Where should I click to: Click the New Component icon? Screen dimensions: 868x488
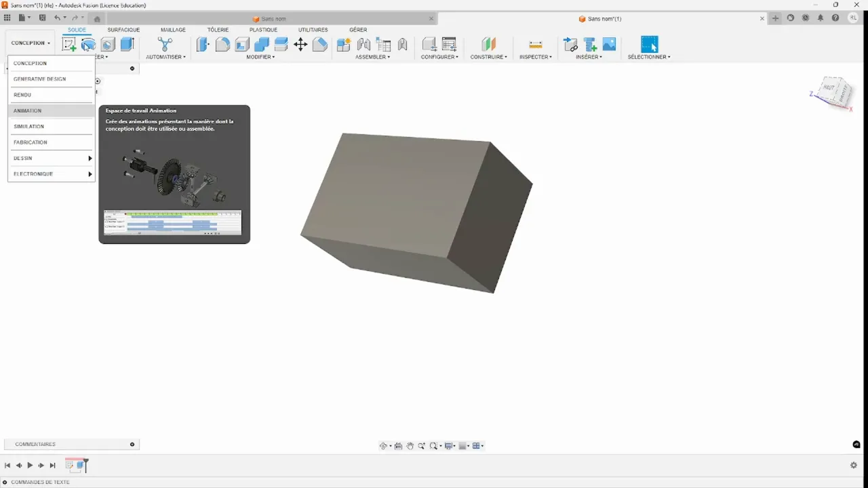point(344,45)
